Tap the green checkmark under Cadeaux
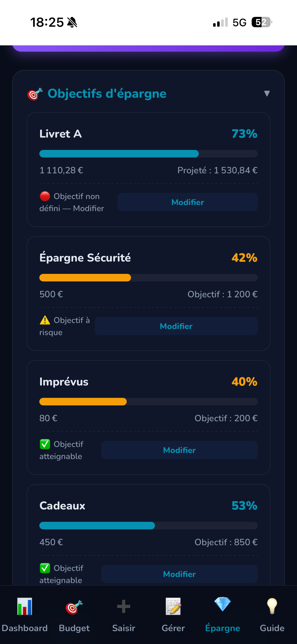Screen dimensions: 297x644 [x=45, y=568]
